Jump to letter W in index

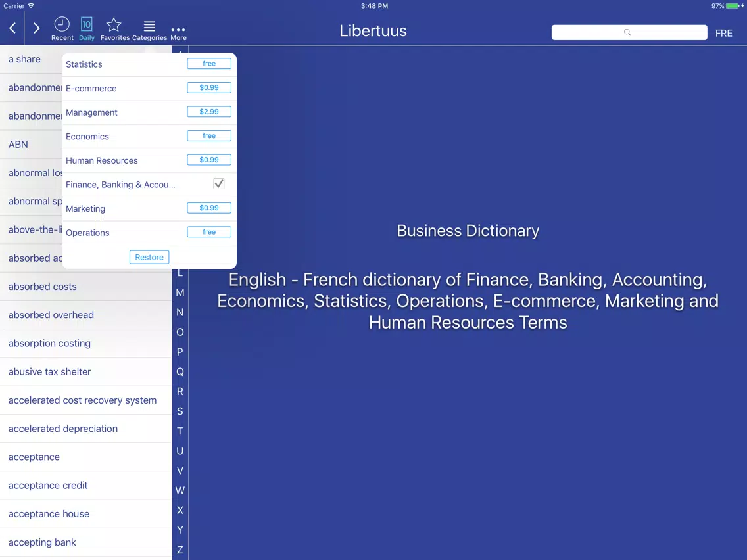pos(180,490)
